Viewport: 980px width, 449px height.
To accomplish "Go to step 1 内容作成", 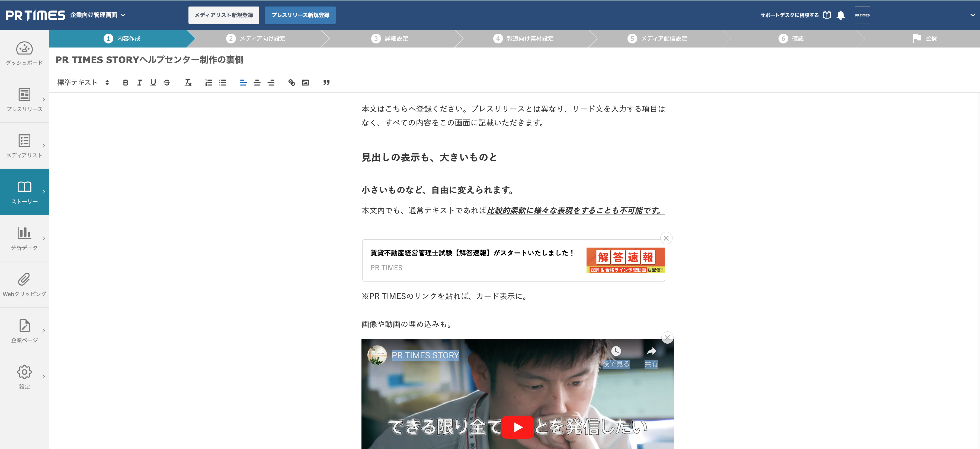I will coord(122,39).
